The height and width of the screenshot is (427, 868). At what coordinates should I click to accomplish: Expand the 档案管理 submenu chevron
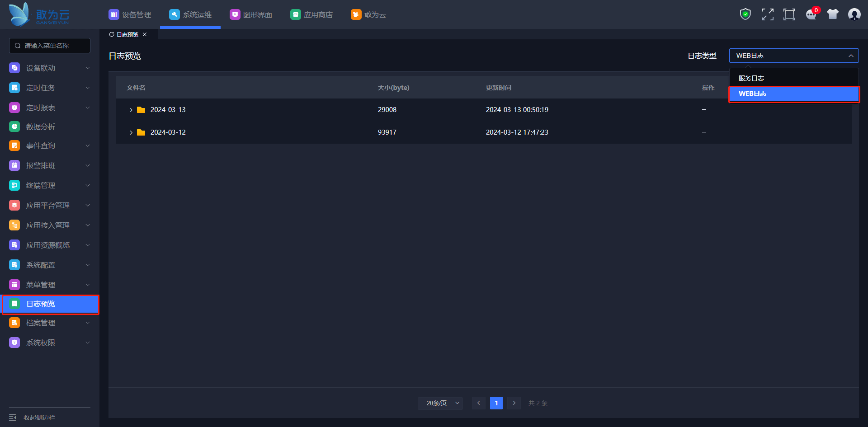pos(88,323)
